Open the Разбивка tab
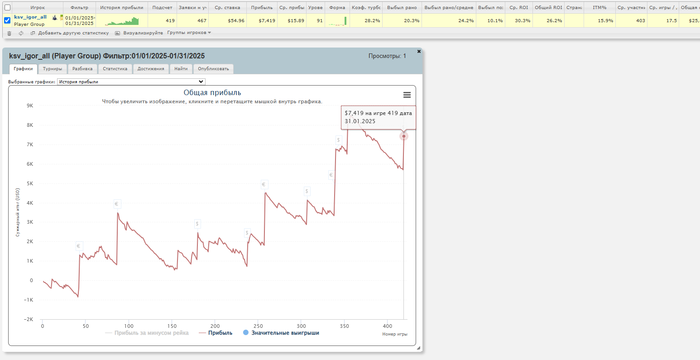Viewport: 700px width, 360px height. [x=82, y=69]
